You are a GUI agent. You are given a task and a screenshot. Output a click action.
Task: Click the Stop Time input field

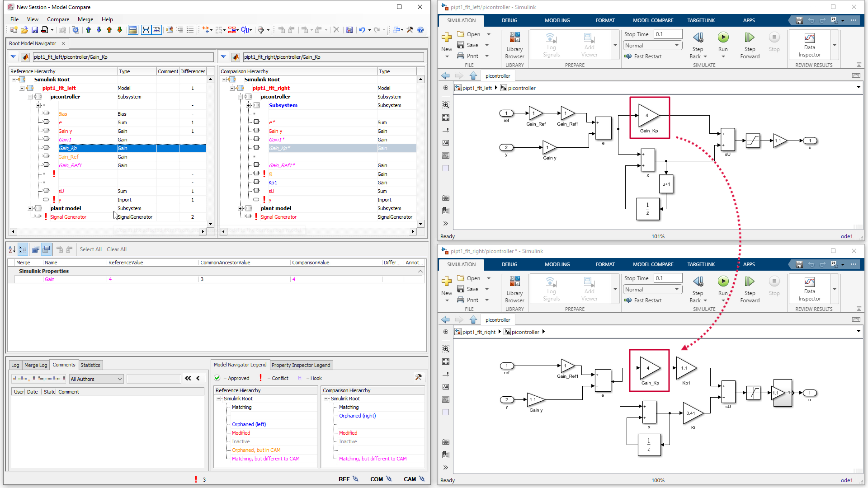[668, 33]
